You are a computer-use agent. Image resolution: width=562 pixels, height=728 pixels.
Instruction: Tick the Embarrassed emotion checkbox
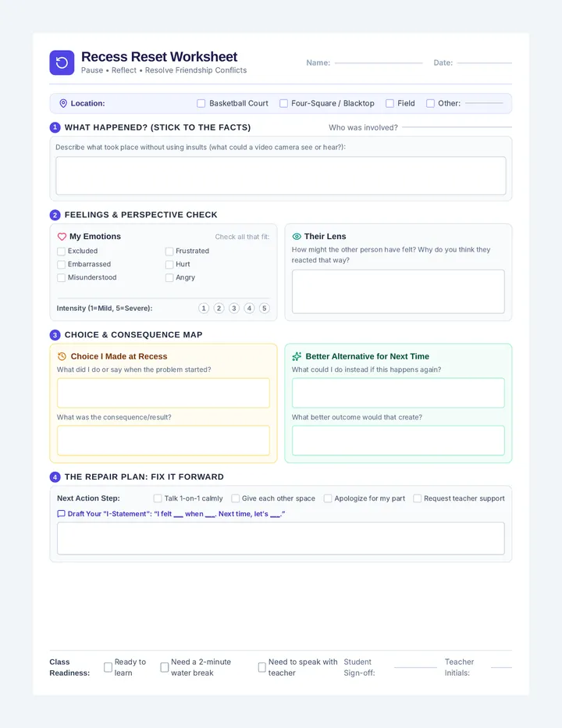point(61,264)
